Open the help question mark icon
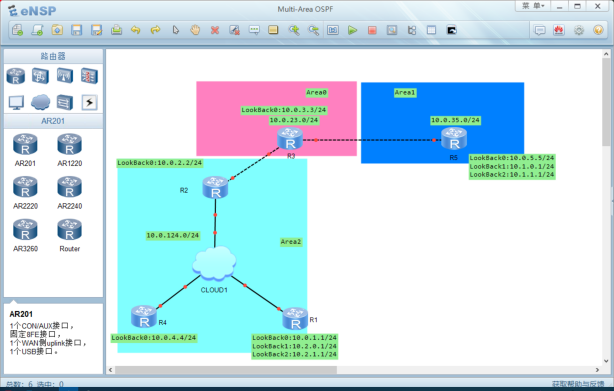Image resolution: width=614 pixels, height=391 pixels. coord(598,30)
